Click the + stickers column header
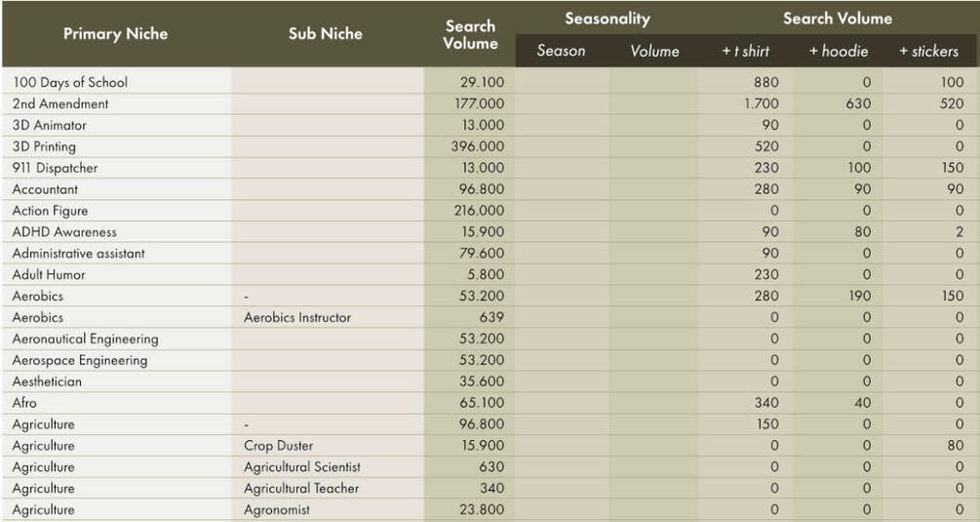Screen dimensions: 980x522 pyautogui.click(x=928, y=51)
